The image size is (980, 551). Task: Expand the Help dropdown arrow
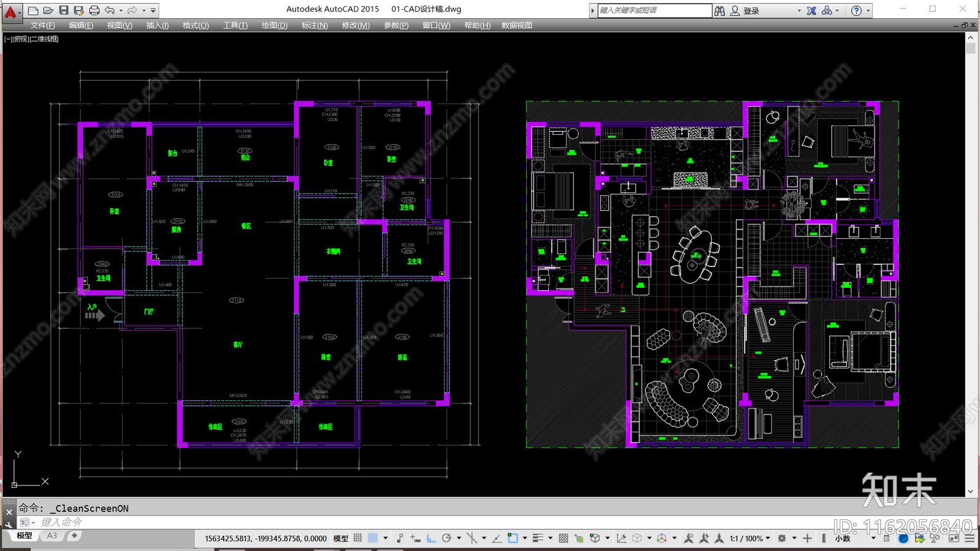(x=868, y=10)
